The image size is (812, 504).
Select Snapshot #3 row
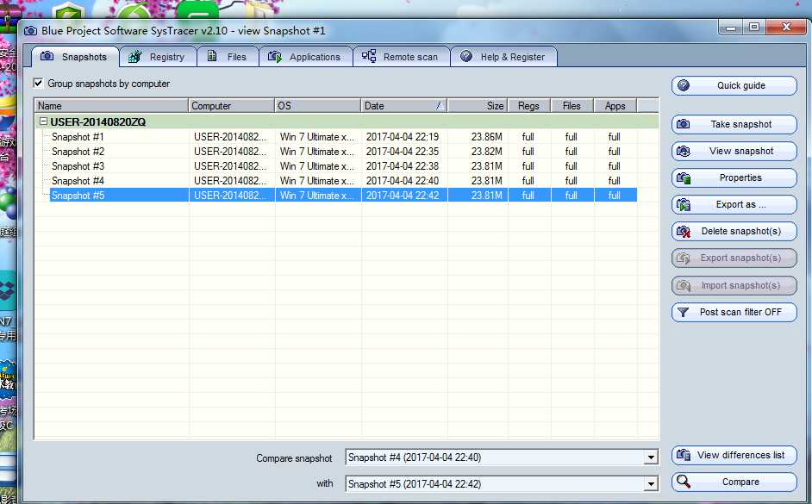coord(342,166)
